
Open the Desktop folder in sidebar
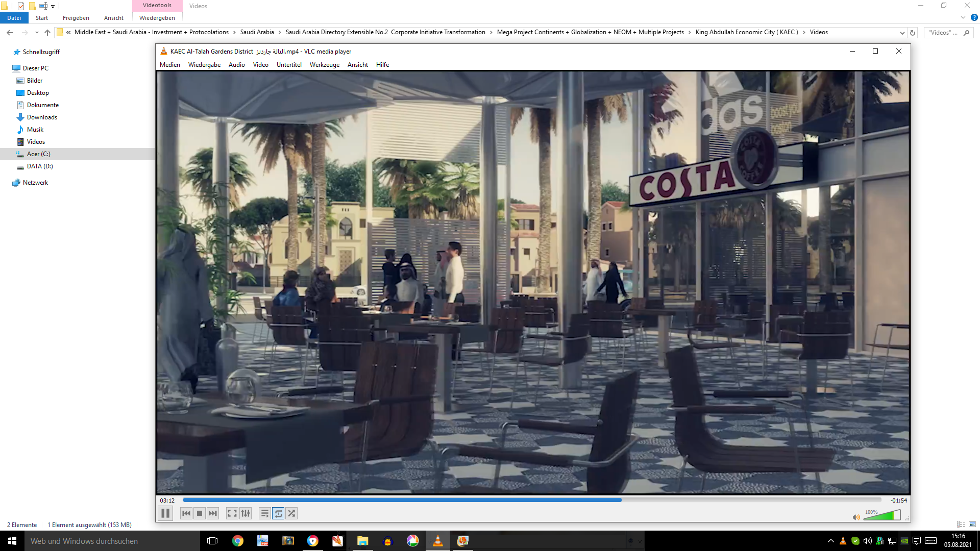[38, 93]
